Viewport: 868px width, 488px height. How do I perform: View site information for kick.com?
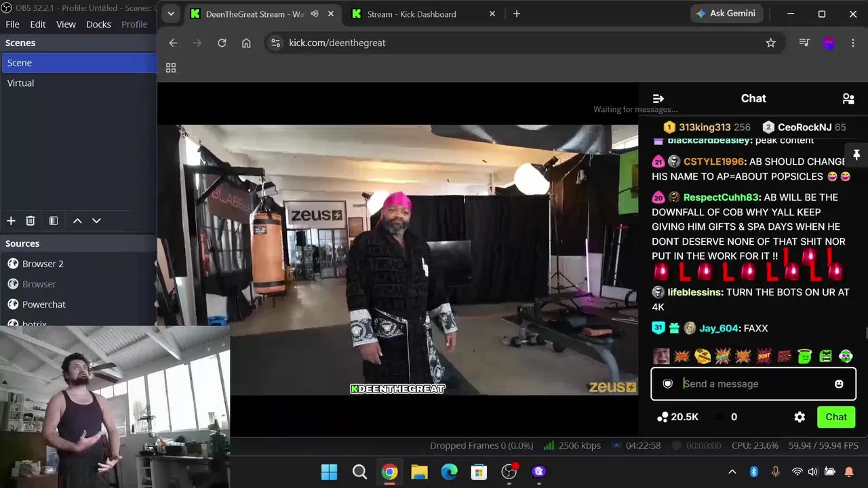click(x=275, y=43)
